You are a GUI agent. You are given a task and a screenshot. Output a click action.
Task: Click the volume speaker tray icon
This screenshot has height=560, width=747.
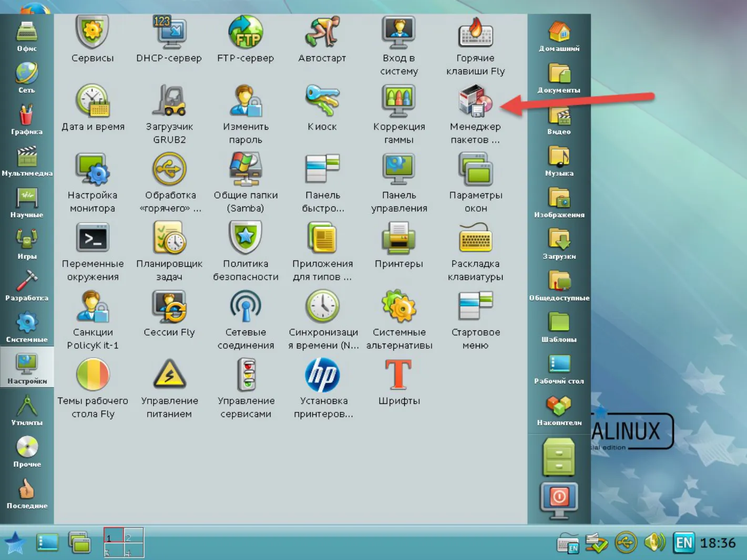point(655,543)
